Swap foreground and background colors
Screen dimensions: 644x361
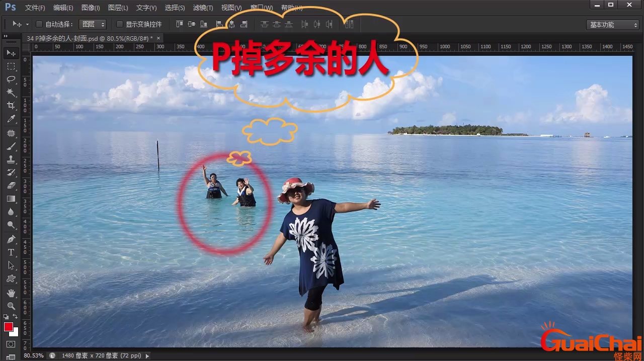[x=16, y=316]
